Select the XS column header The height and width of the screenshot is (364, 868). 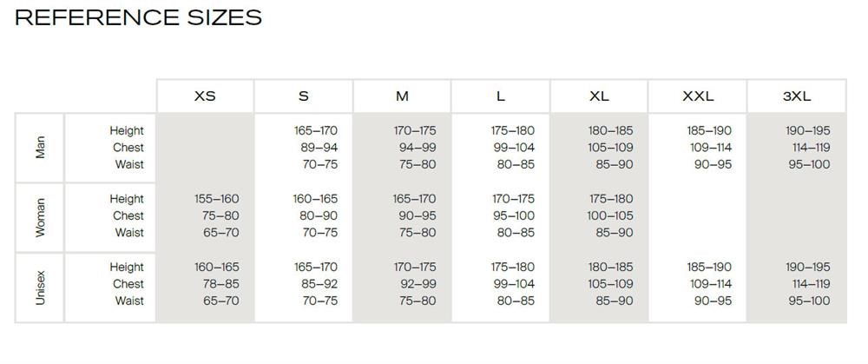(x=205, y=96)
